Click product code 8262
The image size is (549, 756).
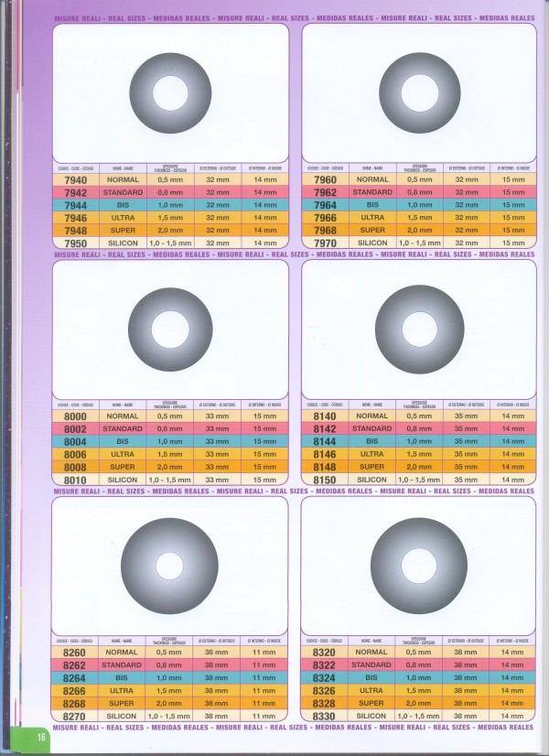coord(74,665)
